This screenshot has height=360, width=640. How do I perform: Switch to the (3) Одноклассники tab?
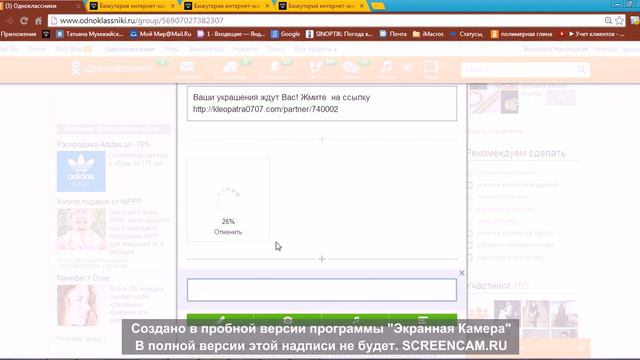(41, 6)
